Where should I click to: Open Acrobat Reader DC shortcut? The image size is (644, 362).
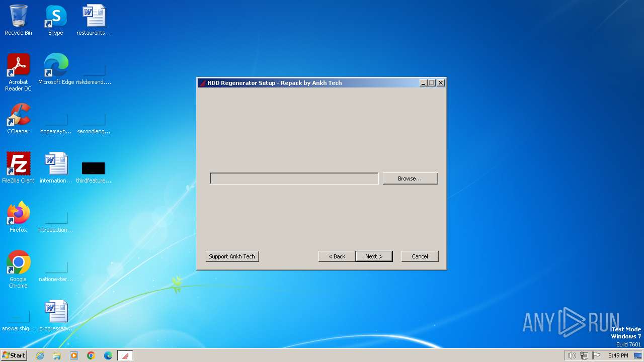pos(18,72)
